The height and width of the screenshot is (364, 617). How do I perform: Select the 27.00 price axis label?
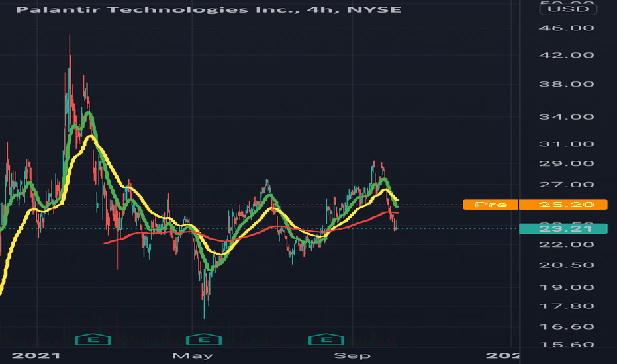(566, 185)
